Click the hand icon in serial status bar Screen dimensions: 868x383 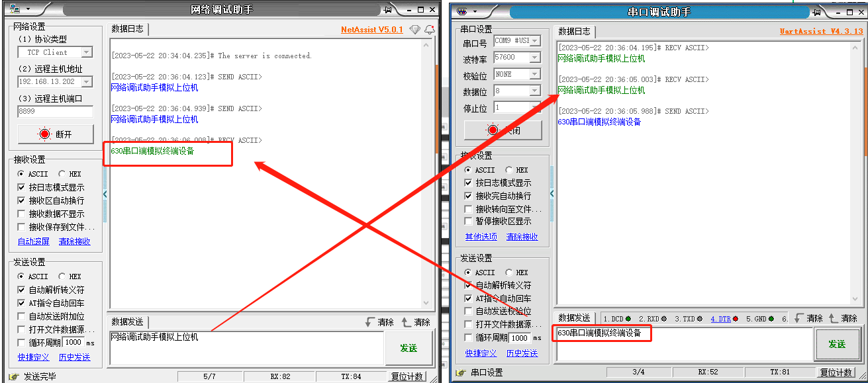(x=459, y=372)
